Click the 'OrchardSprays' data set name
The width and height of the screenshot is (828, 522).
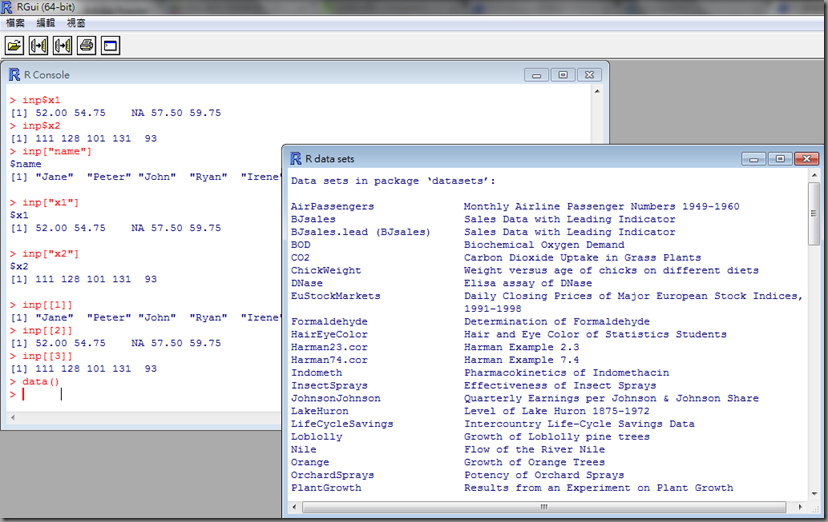pyautogui.click(x=332, y=475)
